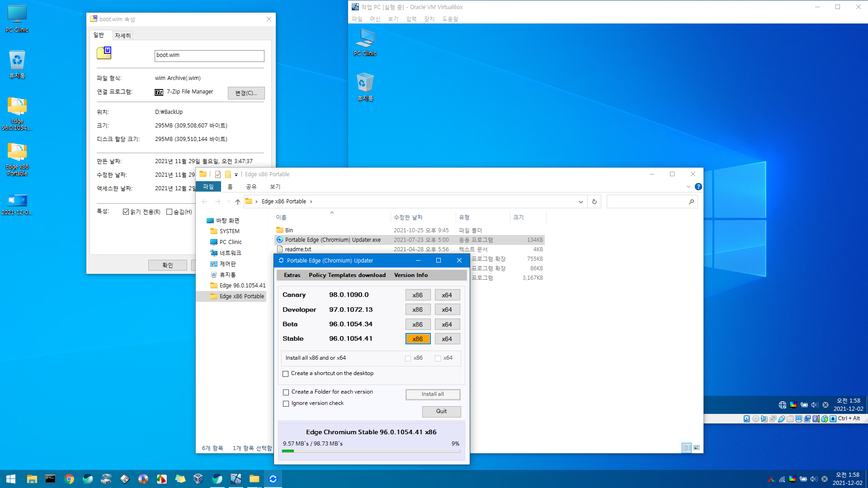Open the Extras menu in Updater
The width and height of the screenshot is (868, 488).
(x=292, y=275)
